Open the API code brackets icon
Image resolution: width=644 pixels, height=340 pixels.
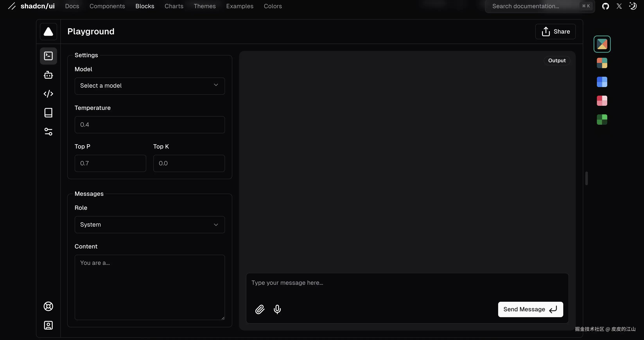48,94
